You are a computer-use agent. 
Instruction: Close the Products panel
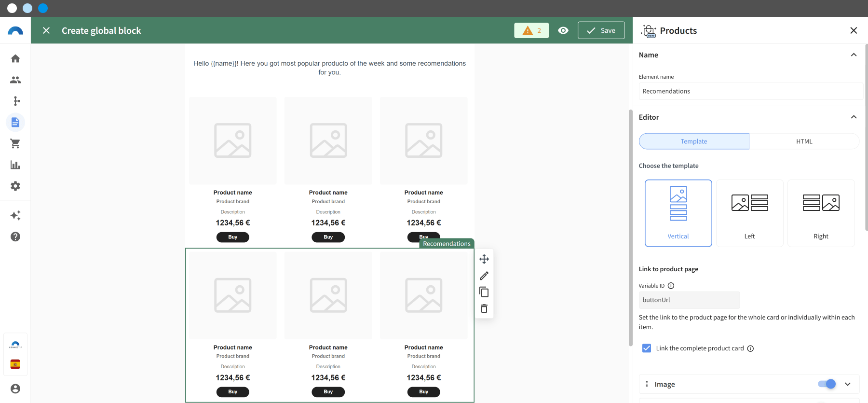click(x=854, y=30)
